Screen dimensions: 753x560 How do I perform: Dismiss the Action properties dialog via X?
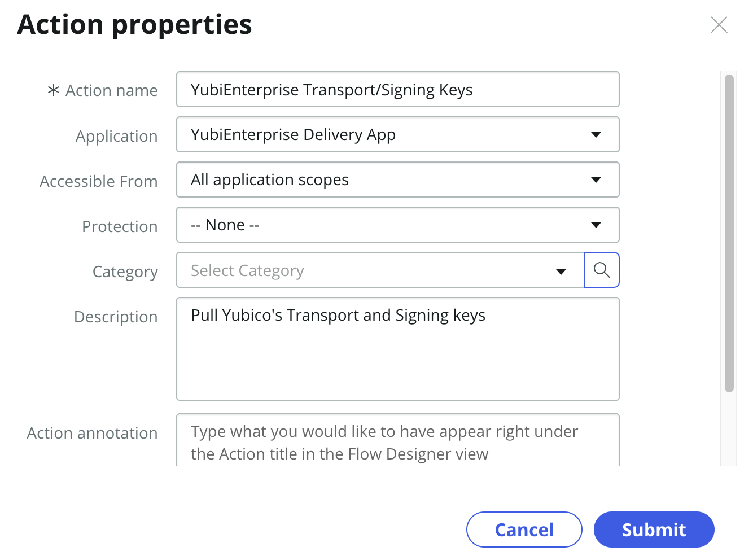[x=719, y=25]
